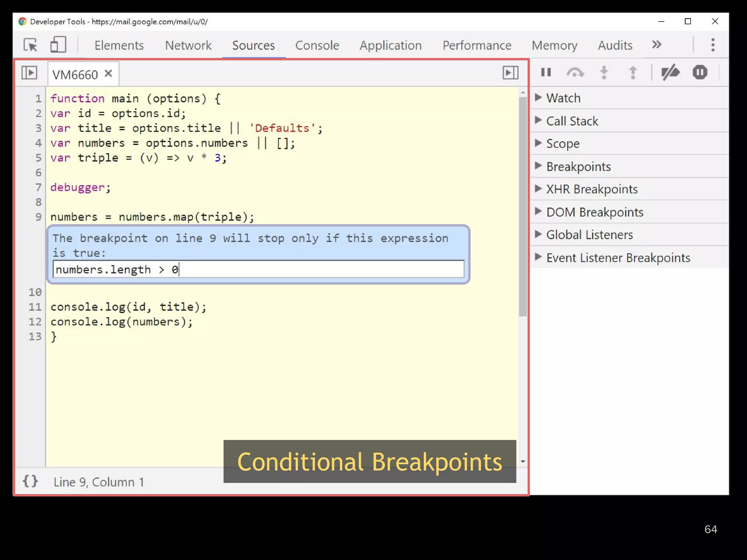Click 'Line 9, Column 1' status text
747x560 pixels.
(99, 482)
